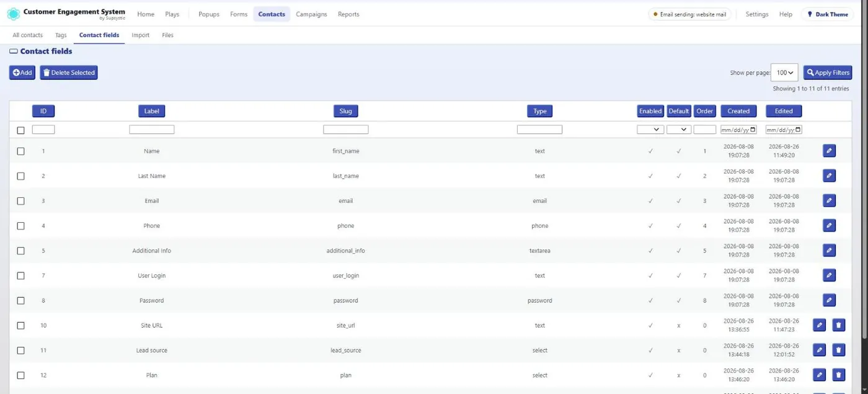Delete the Site URL field trash icon

[838, 325]
